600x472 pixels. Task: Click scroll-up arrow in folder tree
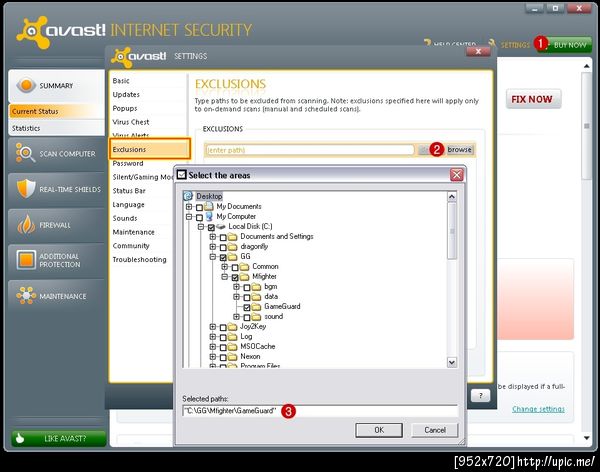coord(452,197)
